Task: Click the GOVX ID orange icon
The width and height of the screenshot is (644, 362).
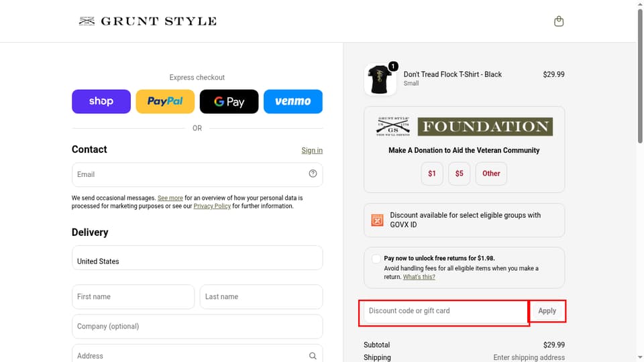Action: click(377, 220)
